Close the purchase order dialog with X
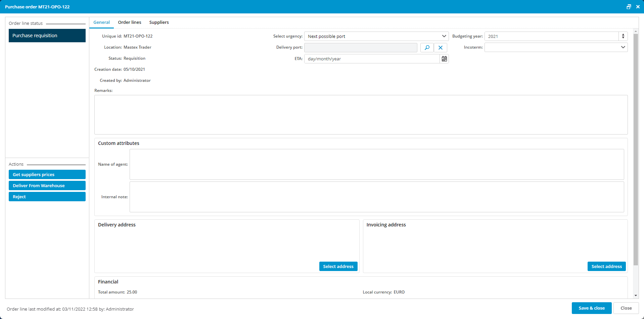Viewport: 644px width, 319px height. (x=638, y=7)
